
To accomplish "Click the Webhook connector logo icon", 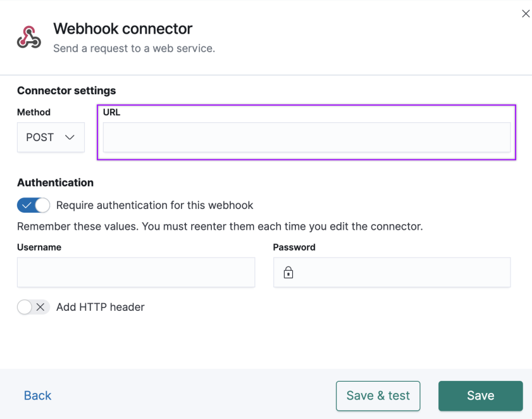I will point(29,37).
